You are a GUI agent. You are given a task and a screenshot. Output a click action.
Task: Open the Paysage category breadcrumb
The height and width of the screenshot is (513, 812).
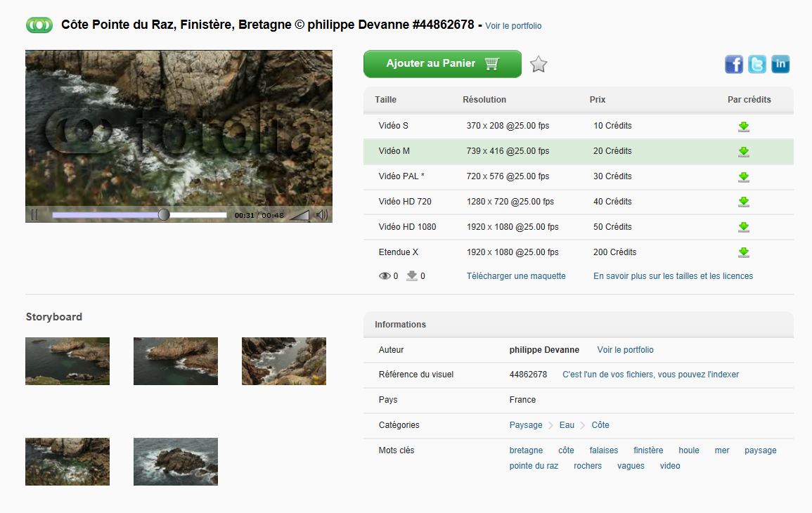(x=526, y=425)
